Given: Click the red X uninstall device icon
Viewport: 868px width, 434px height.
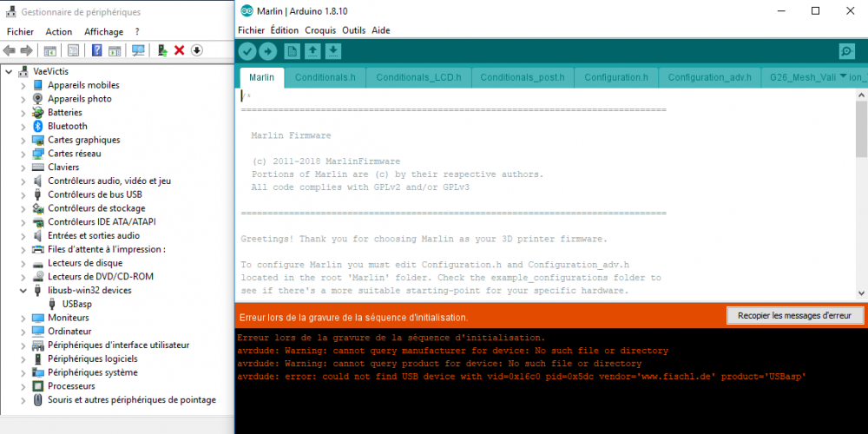Looking at the screenshot, I should point(180,50).
